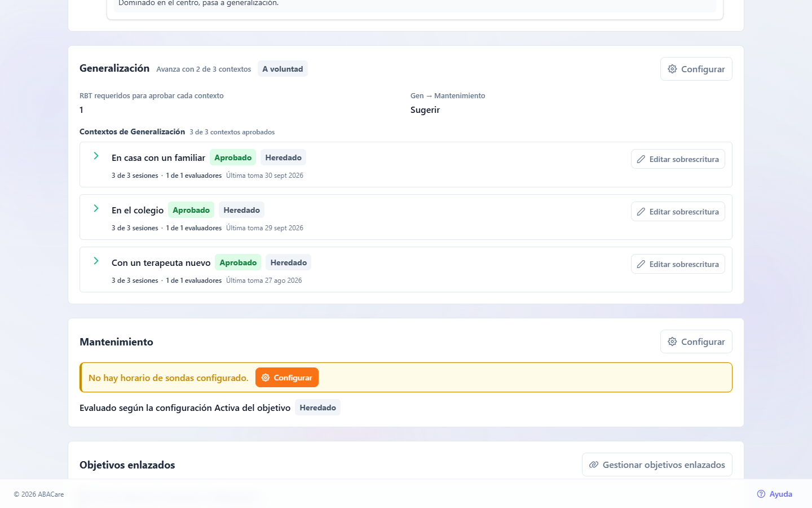Click 'RBT requeridos para aprobar cada contexto' label
Viewport: 812px width, 508px height.
[152, 96]
